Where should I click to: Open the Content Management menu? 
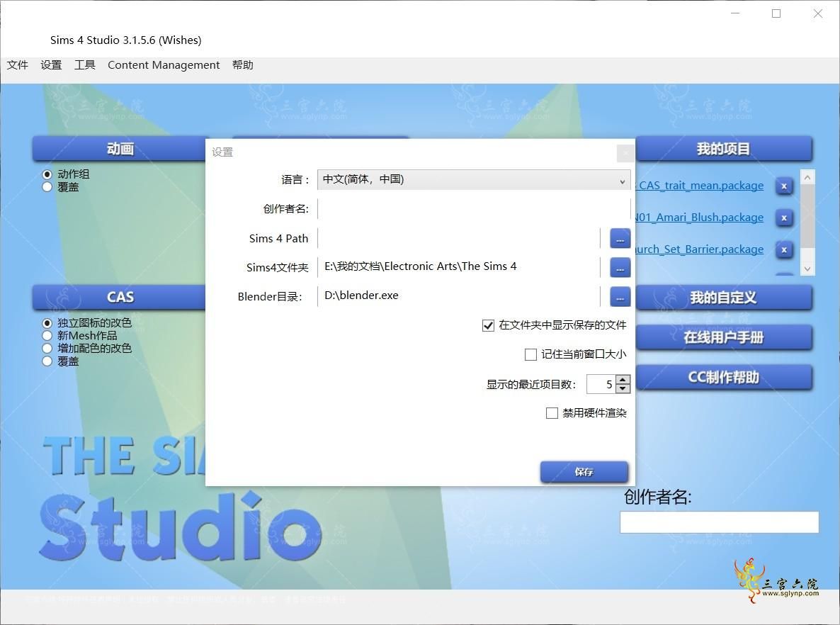164,65
